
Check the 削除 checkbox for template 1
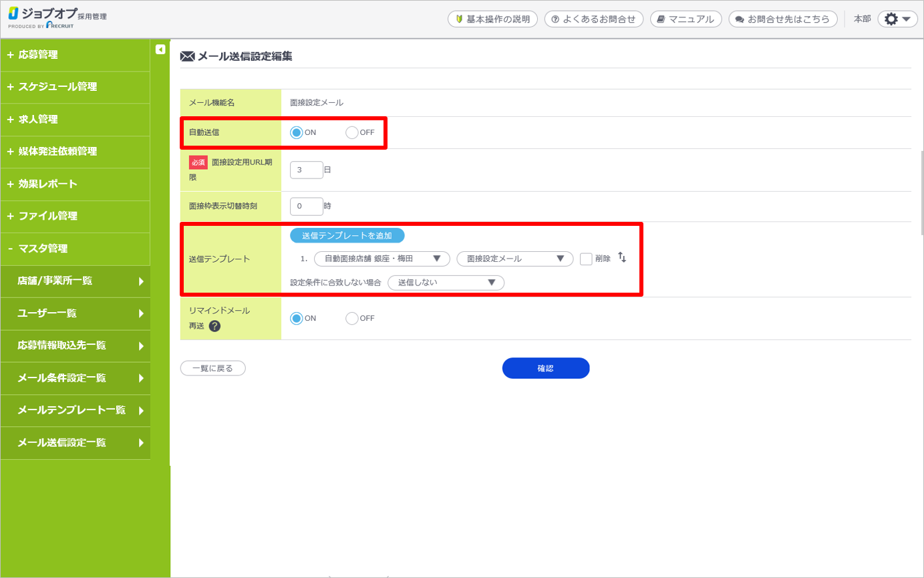pyautogui.click(x=586, y=259)
